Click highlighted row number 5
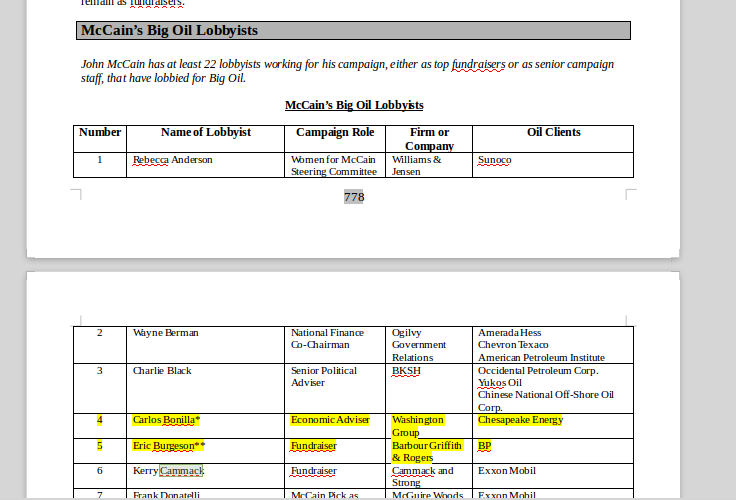The width and height of the screenshot is (736, 500). pyautogui.click(x=100, y=446)
